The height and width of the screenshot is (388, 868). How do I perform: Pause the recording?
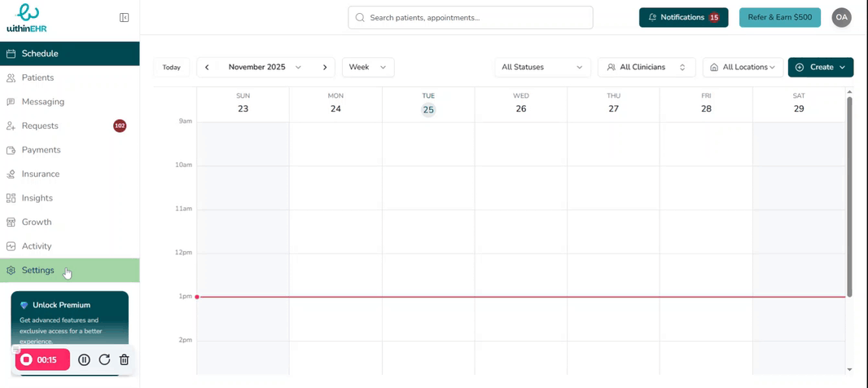pyautogui.click(x=84, y=359)
